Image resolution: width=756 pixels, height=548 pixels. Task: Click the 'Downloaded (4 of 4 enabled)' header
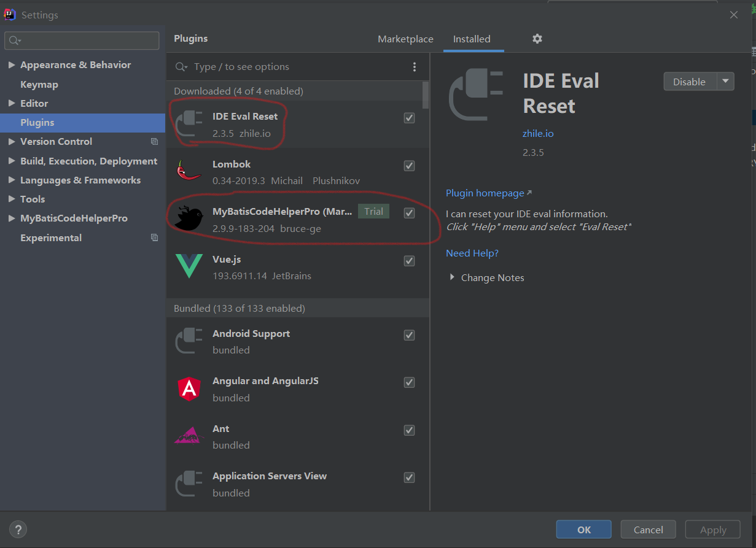tap(238, 91)
